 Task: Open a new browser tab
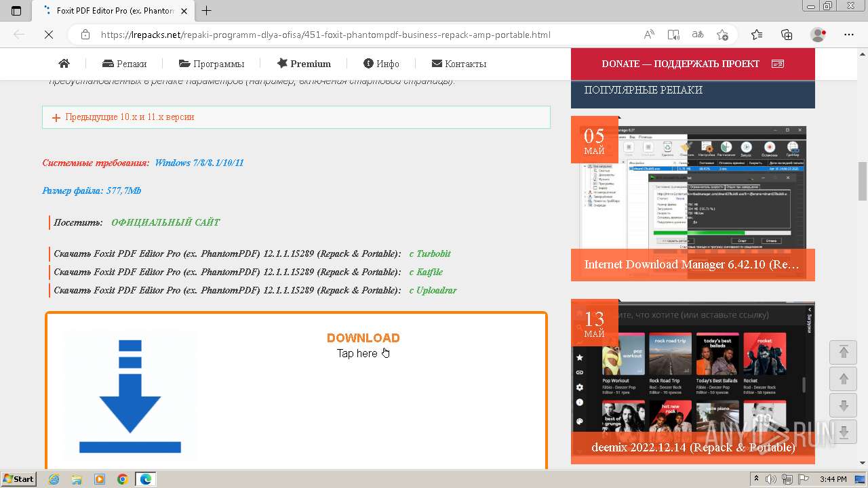click(x=207, y=11)
